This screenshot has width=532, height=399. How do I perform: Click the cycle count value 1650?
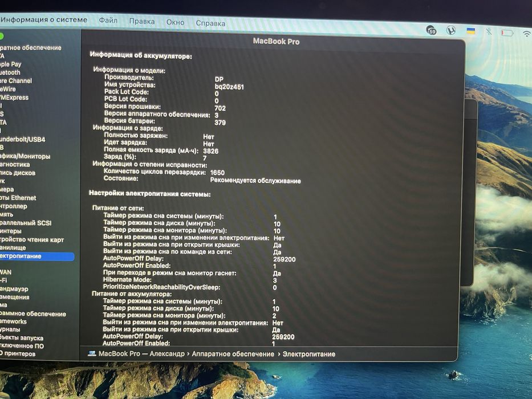pos(217,173)
